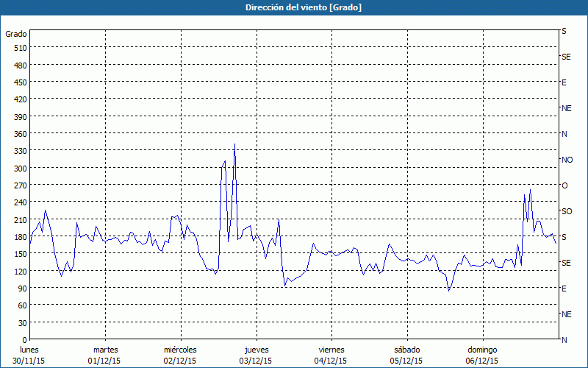588x368 pixels.
Task: Pick the date 06/12/15 on the x-axis
Action: coord(482,361)
